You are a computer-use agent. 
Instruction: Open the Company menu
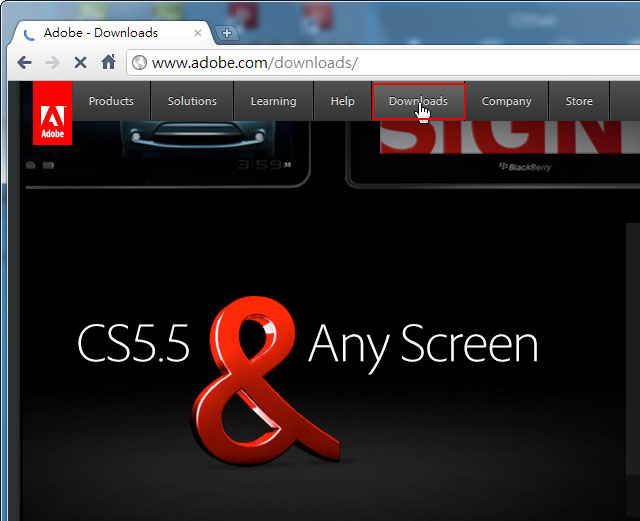coord(507,101)
